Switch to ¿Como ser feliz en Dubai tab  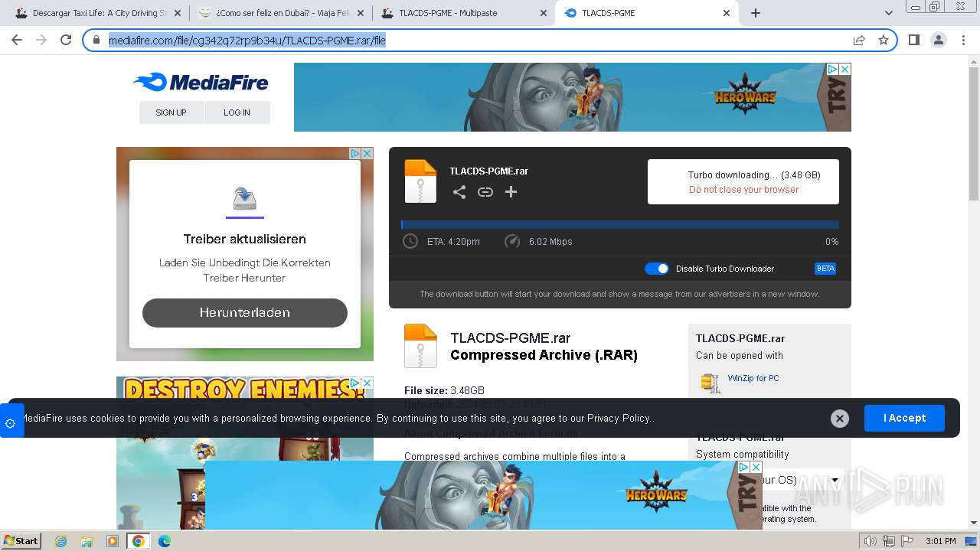(x=280, y=13)
